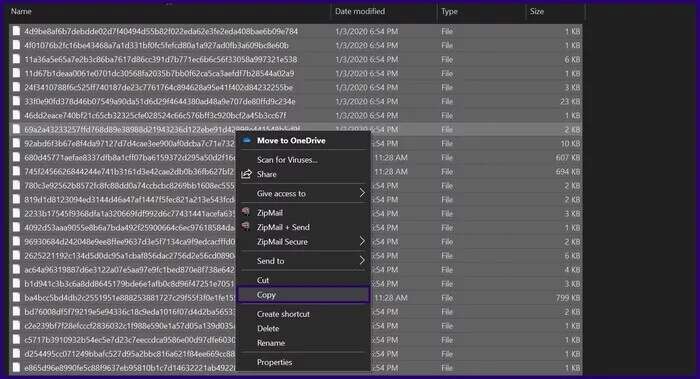
Task: Expand the Send to submenu arrow
Action: pyautogui.click(x=362, y=260)
